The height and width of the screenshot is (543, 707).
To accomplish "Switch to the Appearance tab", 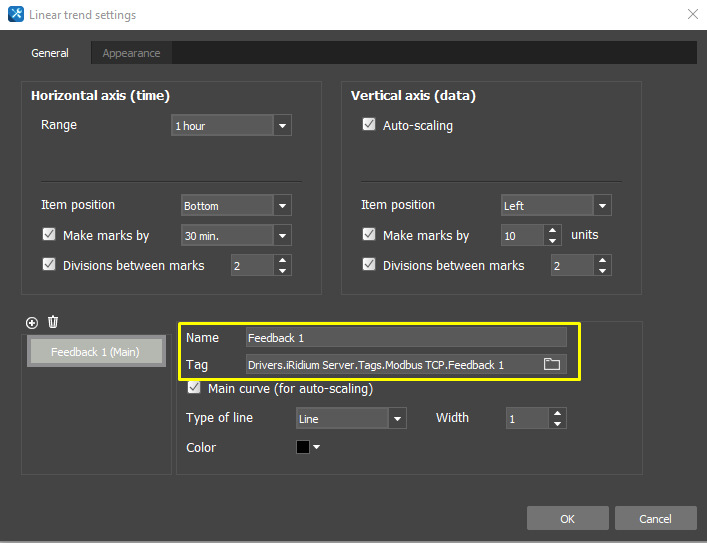I will (131, 53).
